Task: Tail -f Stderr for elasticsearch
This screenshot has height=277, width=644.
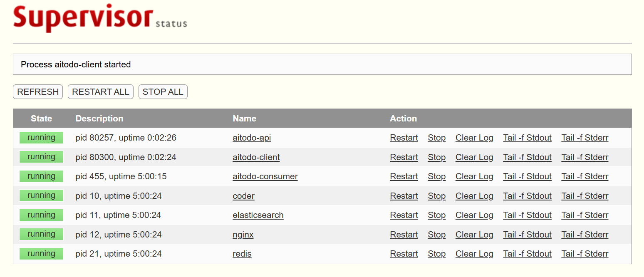Action: [x=585, y=215]
